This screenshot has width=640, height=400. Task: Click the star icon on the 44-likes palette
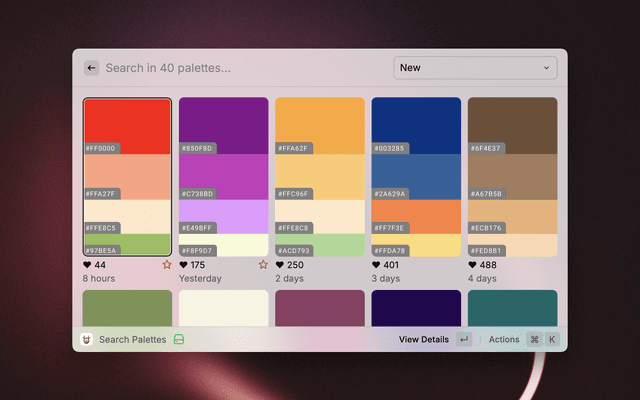coord(167,265)
